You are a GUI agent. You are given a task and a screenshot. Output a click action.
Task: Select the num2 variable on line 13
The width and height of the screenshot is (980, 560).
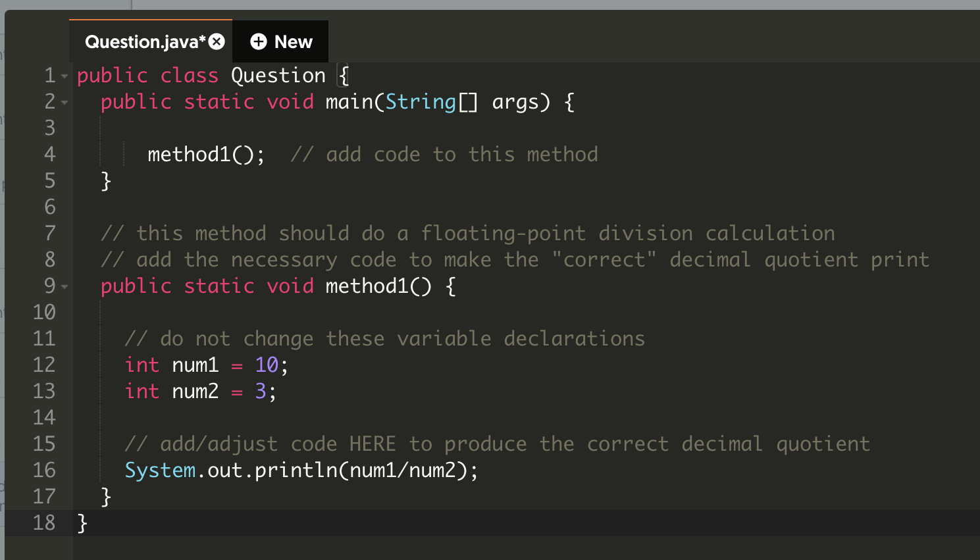pyautogui.click(x=195, y=391)
